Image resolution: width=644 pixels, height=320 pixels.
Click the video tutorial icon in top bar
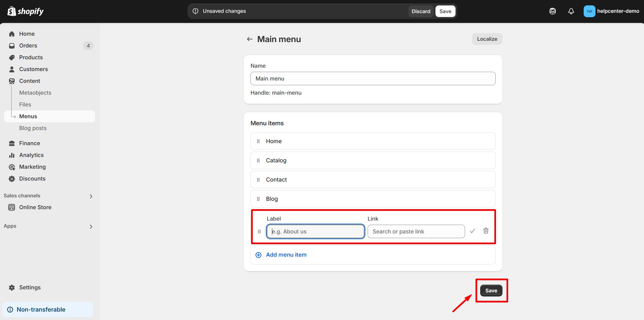click(x=552, y=11)
